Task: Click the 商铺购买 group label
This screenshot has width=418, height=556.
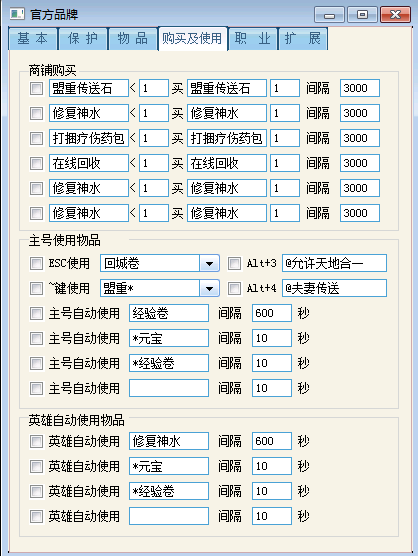Action: coord(52,71)
